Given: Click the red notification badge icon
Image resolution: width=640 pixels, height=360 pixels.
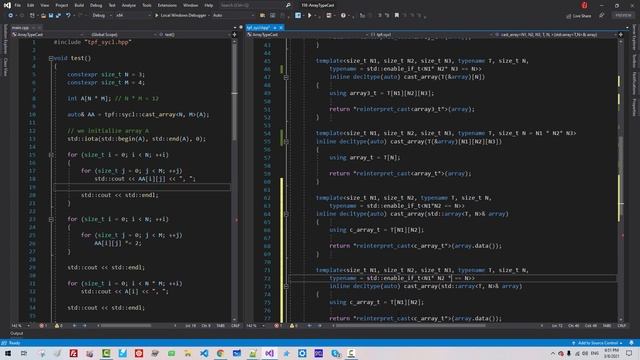Looking at the screenshot, I should pyautogui.click(x=584, y=5).
